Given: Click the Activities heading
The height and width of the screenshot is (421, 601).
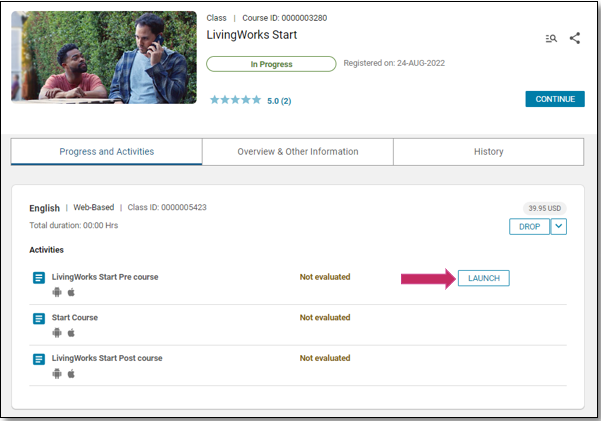Looking at the screenshot, I should [46, 250].
